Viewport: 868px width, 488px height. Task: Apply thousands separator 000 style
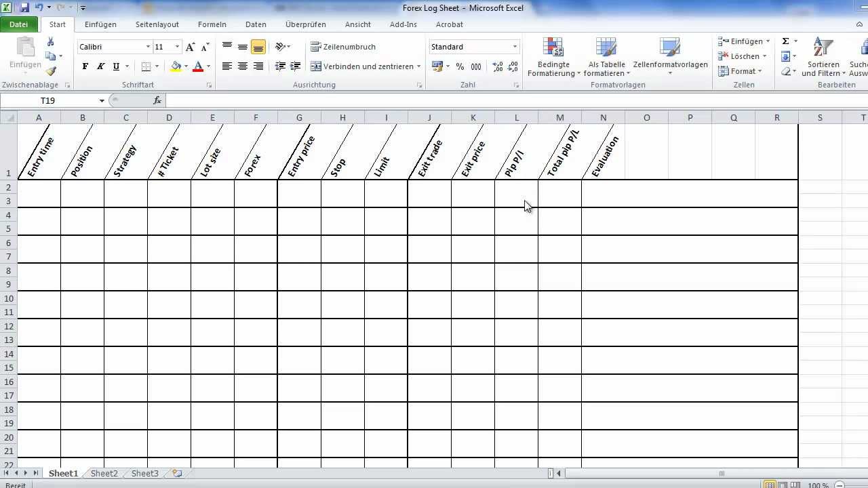tap(476, 66)
